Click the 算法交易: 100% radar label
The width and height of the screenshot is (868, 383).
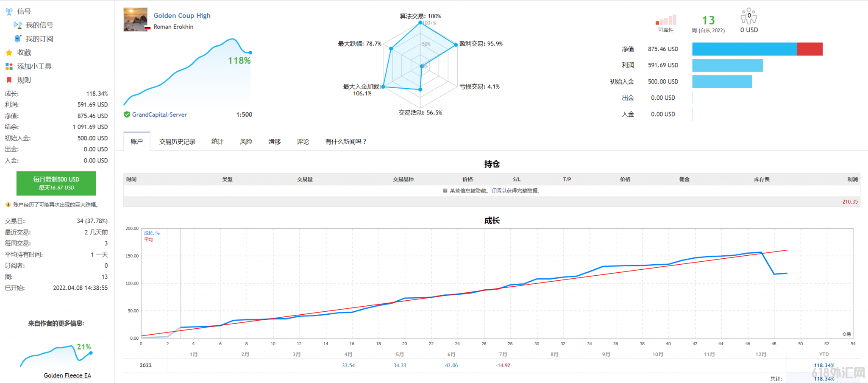420,16
